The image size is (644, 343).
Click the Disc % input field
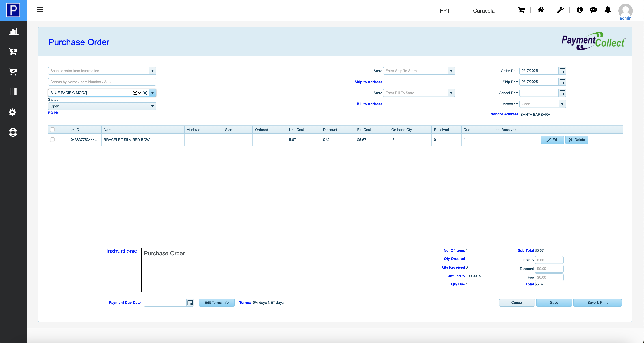(549, 260)
